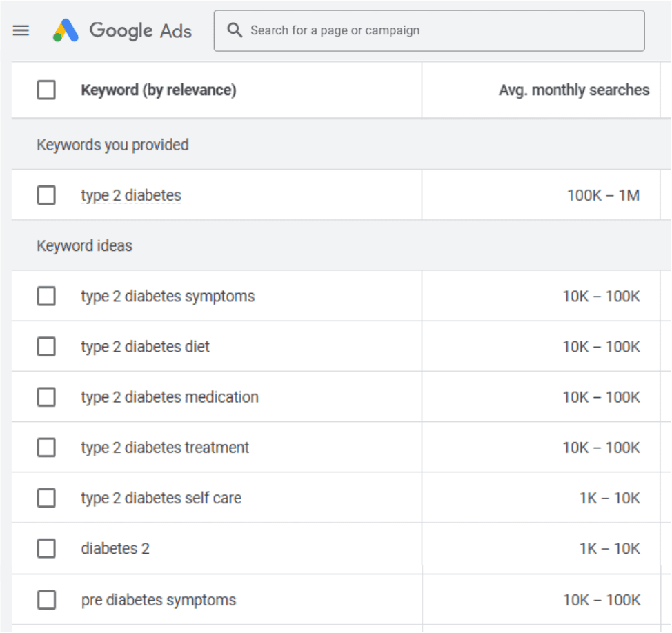The height and width of the screenshot is (633, 672).
Task: Click the 'type 2 diabetes' keyword text
Action: [x=131, y=196]
